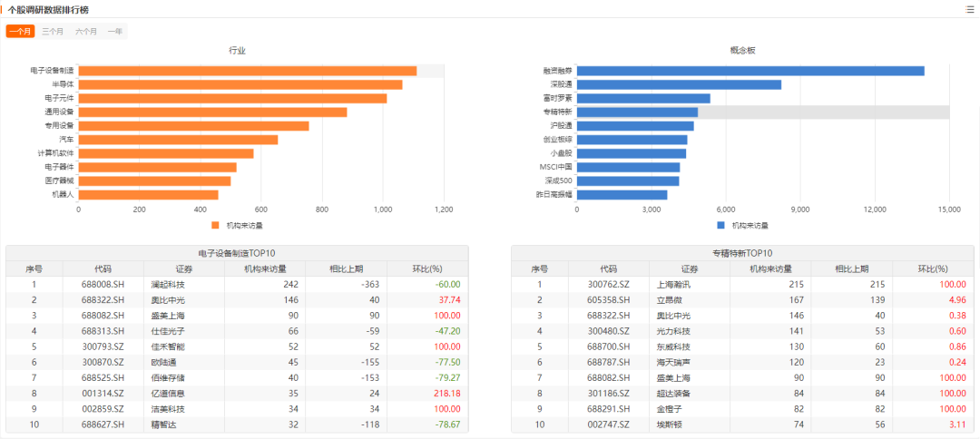980x439 pixels.
Task: Switch to the 一年 period tab
Action: (x=115, y=31)
